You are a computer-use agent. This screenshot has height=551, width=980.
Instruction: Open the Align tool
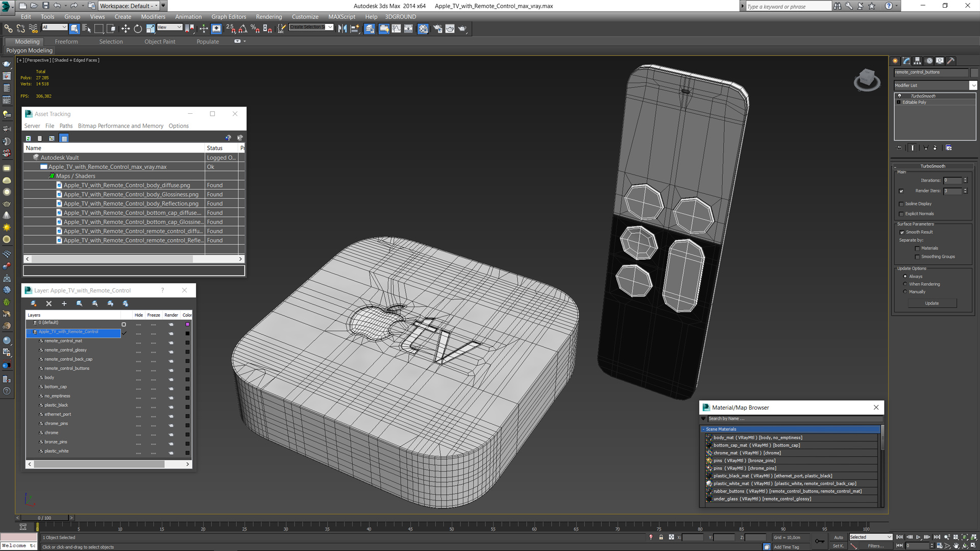354,29
